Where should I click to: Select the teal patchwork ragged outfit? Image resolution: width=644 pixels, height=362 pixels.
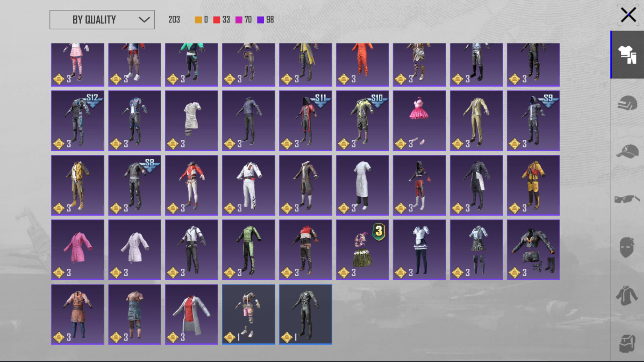click(x=135, y=314)
